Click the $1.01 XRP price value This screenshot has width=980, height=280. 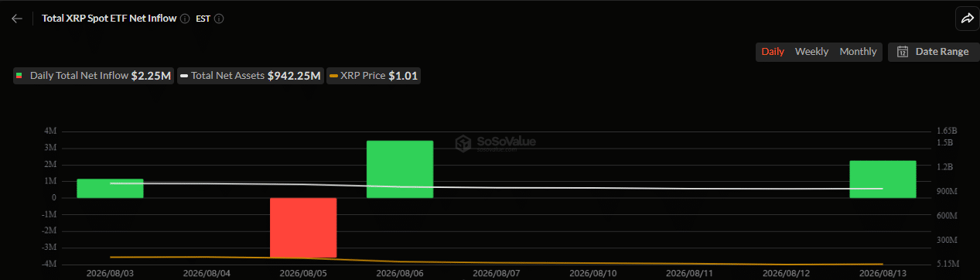pyautogui.click(x=403, y=76)
